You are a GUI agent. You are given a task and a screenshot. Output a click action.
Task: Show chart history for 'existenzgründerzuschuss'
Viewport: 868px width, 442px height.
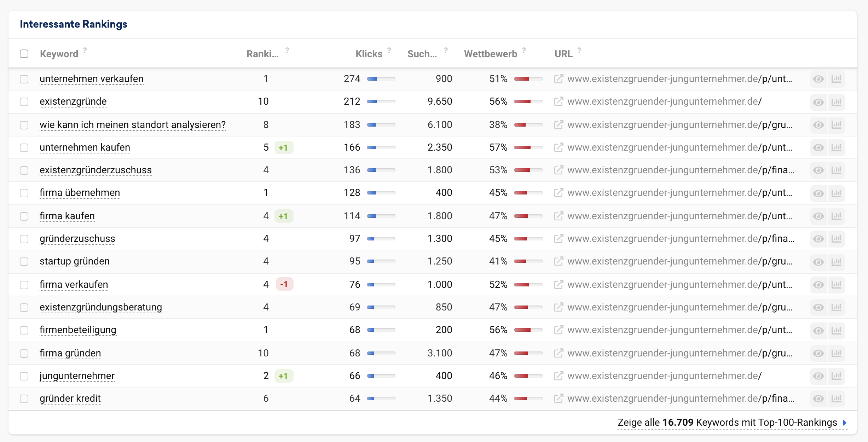[x=837, y=170]
